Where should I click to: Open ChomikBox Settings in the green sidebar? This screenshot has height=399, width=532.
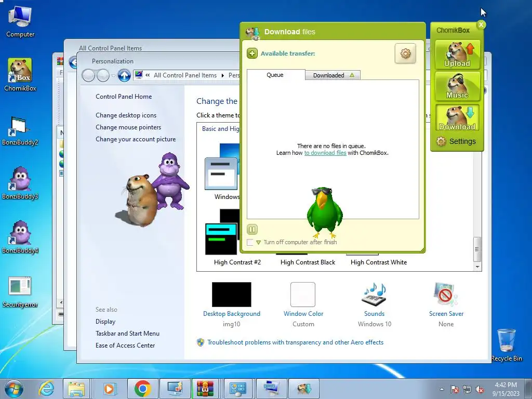[x=456, y=141]
